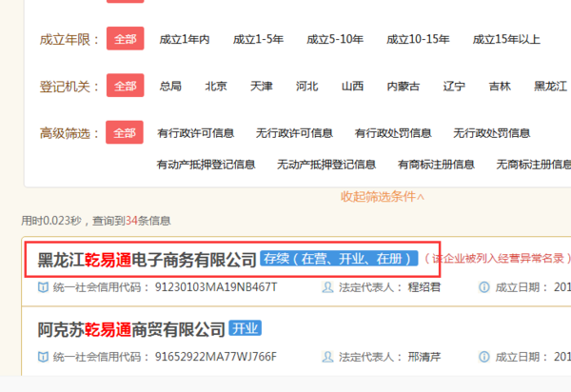
Task: Click the credit code icon for 阿克苏乾易通
Action: pyautogui.click(x=43, y=357)
